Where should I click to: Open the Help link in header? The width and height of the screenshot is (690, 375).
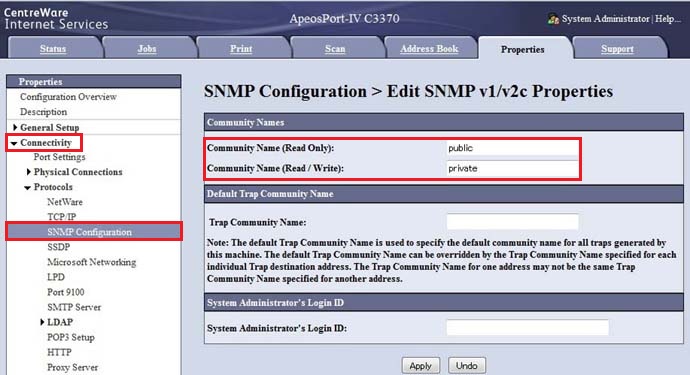667,19
